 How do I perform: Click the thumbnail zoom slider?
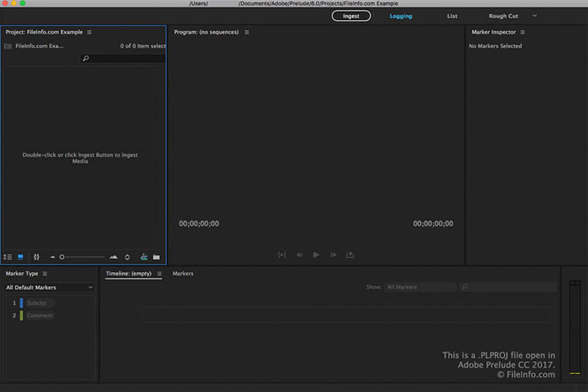click(x=83, y=257)
